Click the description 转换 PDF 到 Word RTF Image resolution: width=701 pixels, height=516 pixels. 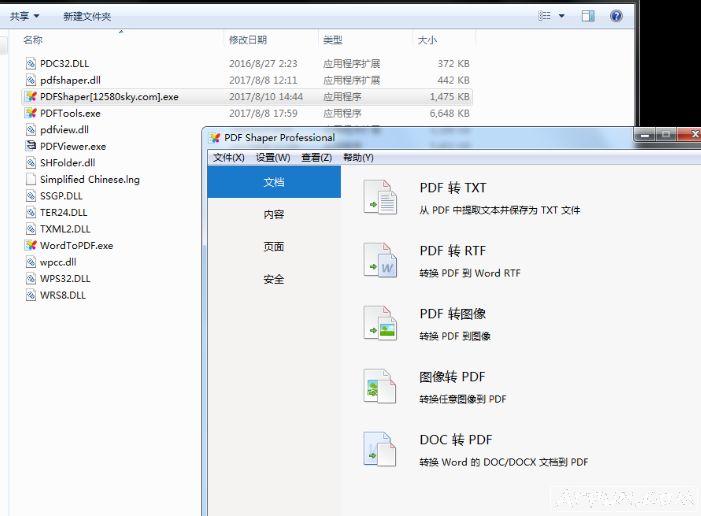tap(470, 273)
